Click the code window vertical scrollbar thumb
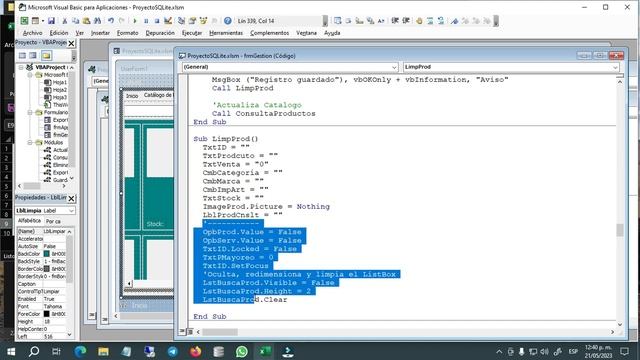 pyautogui.click(x=620, y=230)
